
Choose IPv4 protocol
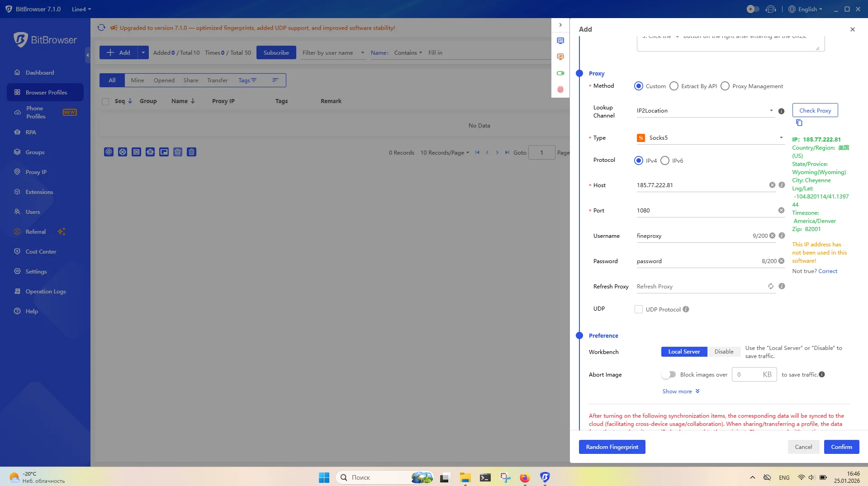click(x=639, y=160)
